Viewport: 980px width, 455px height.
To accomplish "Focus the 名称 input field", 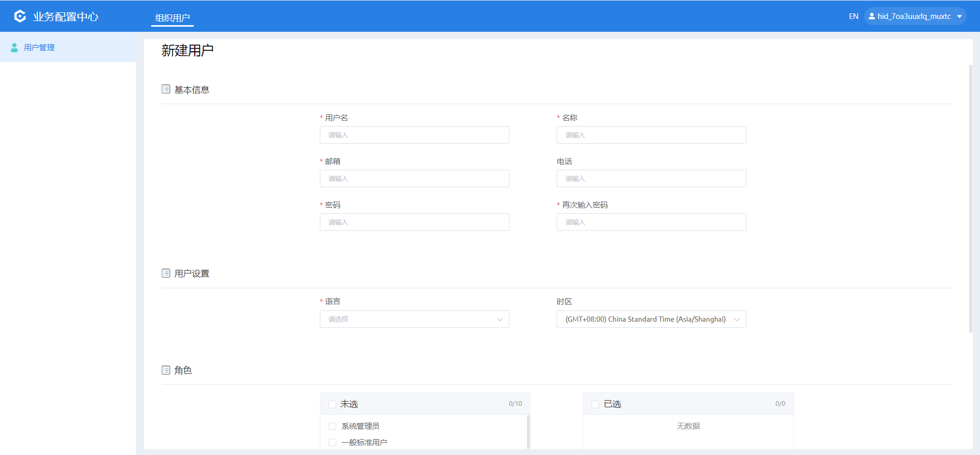I will point(651,135).
